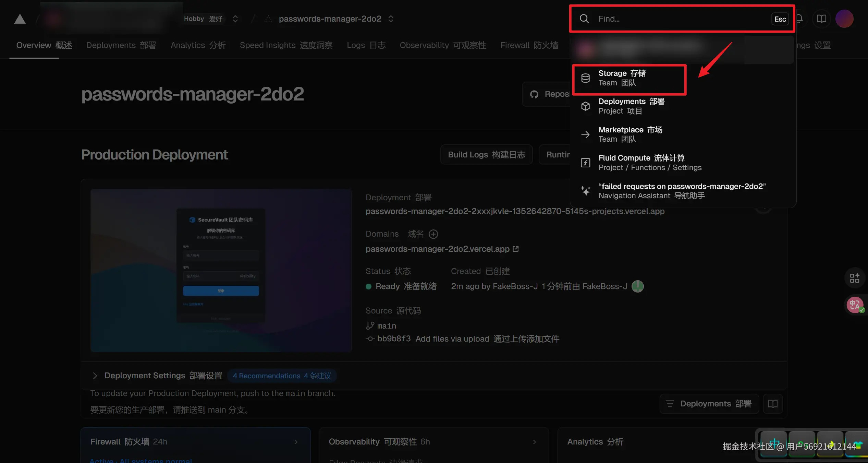Click the search magnifier icon

pos(584,19)
